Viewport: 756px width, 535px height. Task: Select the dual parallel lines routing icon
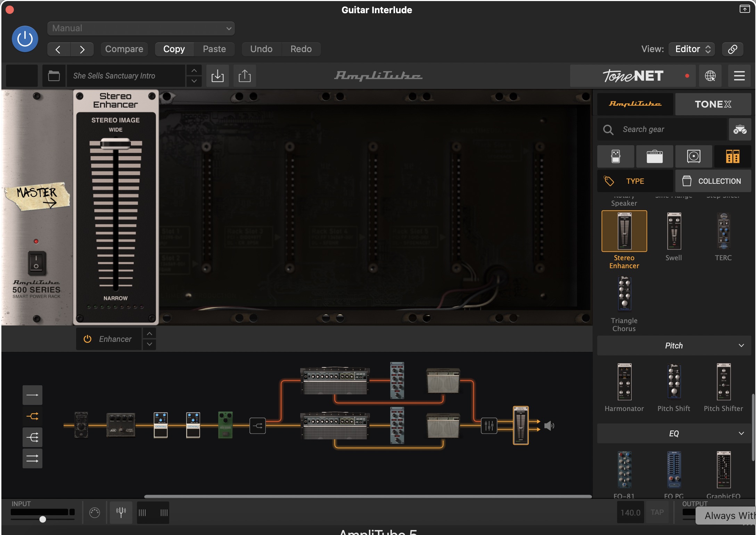click(x=32, y=459)
